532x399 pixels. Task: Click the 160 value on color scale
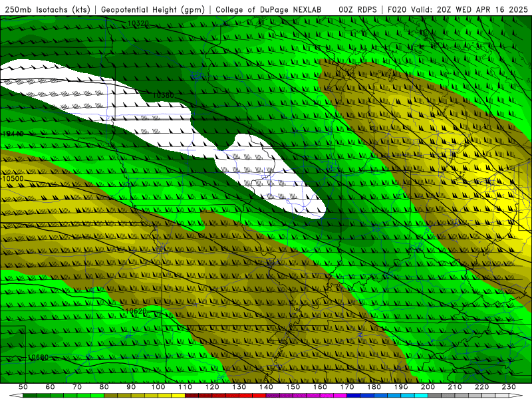(321, 387)
